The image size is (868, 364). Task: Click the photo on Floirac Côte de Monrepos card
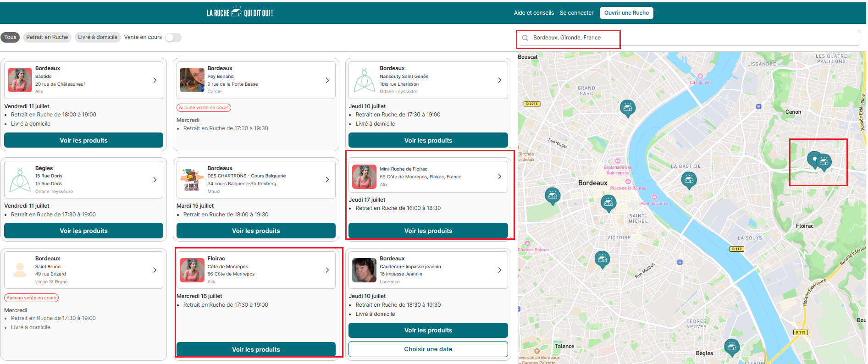(192, 270)
